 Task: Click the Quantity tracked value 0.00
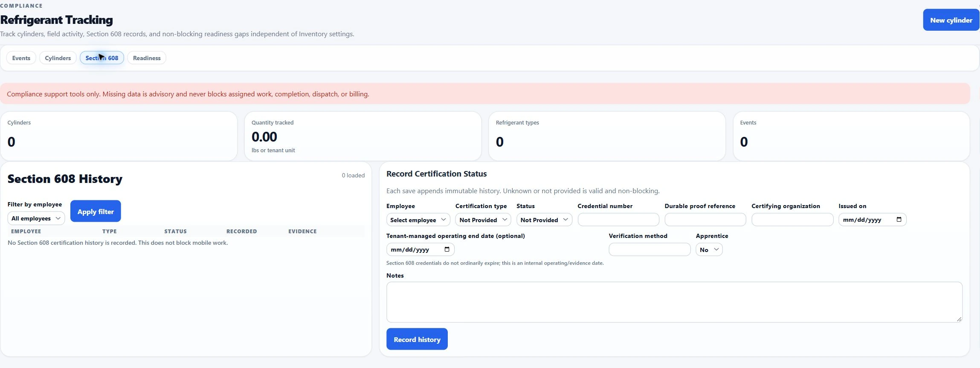coord(264,137)
